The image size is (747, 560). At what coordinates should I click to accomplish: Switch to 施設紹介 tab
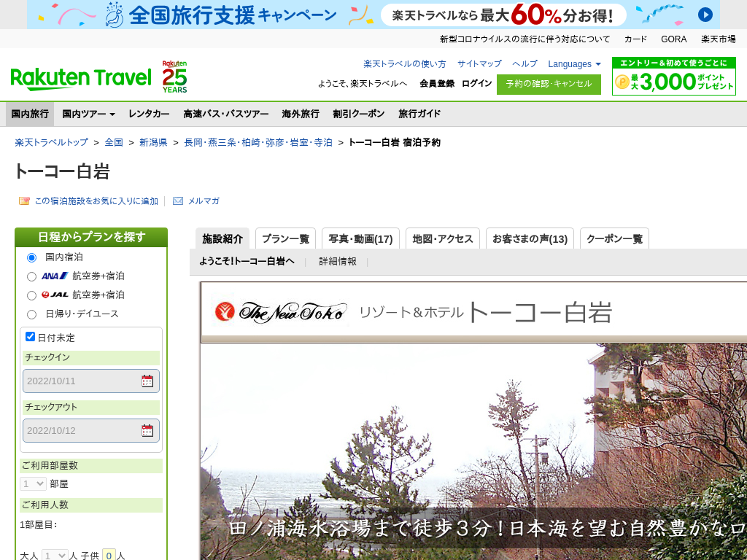(222, 238)
